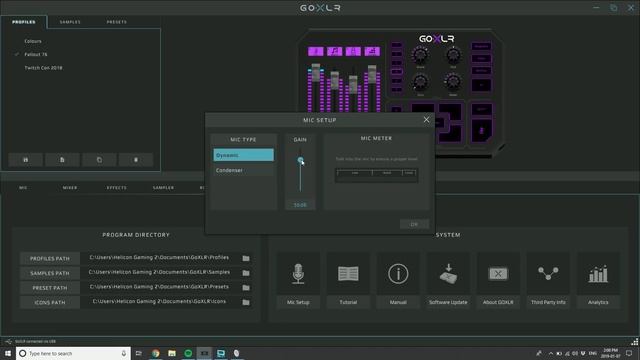This screenshot has width=640, height=360.
Task: Browse folder for Preset Path
Action: coord(246,288)
